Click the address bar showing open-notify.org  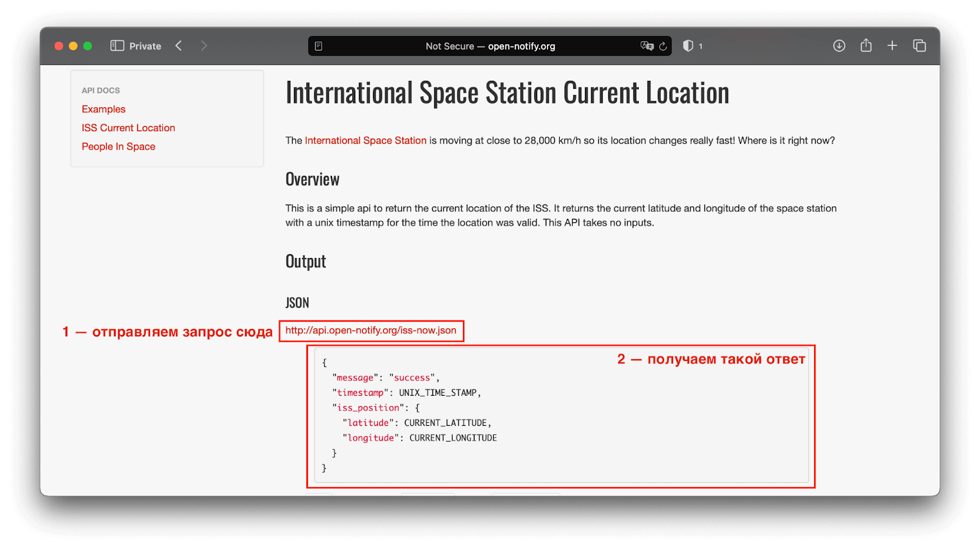coord(490,46)
